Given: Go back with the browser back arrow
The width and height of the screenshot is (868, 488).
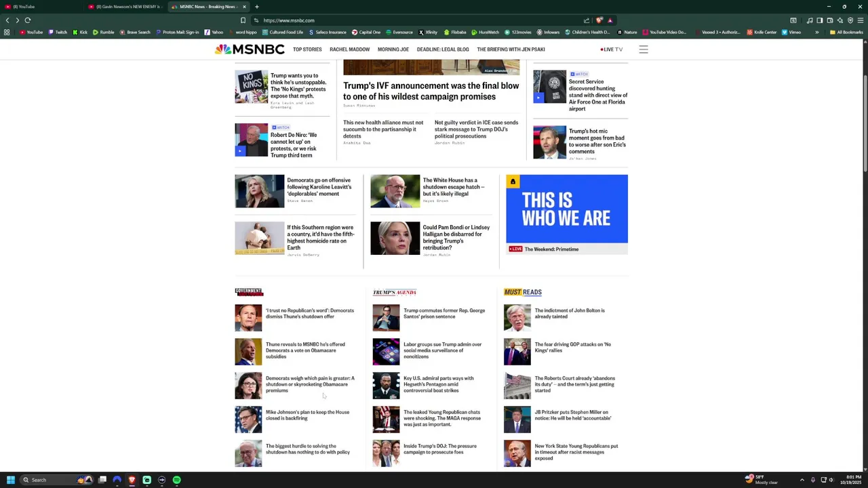Looking at the screenshot, I should click(7, 20).
